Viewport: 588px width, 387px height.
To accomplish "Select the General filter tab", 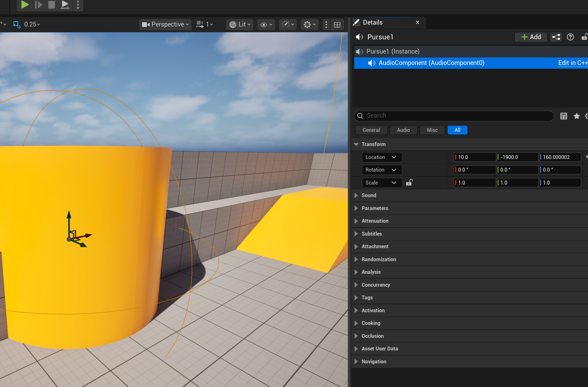I will 371,130.
